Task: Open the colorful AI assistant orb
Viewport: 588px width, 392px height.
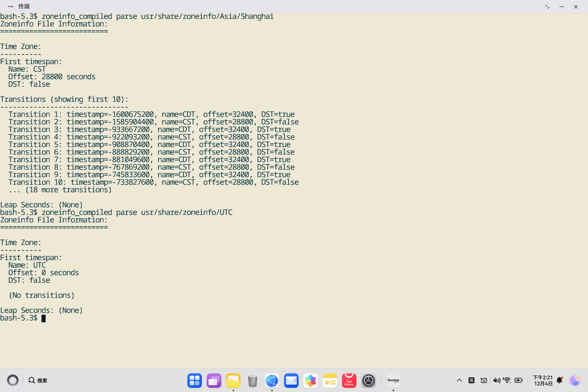Action: coord(575,381)
